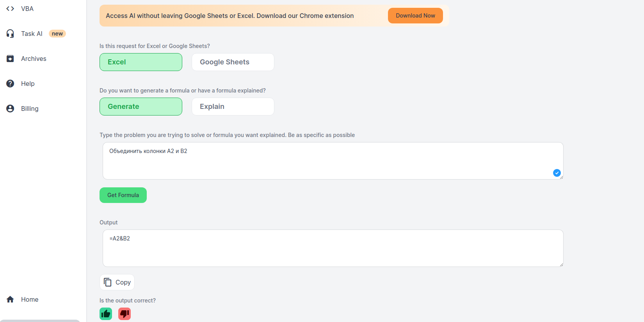Choose the Generate mode
The width and height of the screenshot is (644, 322).
point(141,107)
